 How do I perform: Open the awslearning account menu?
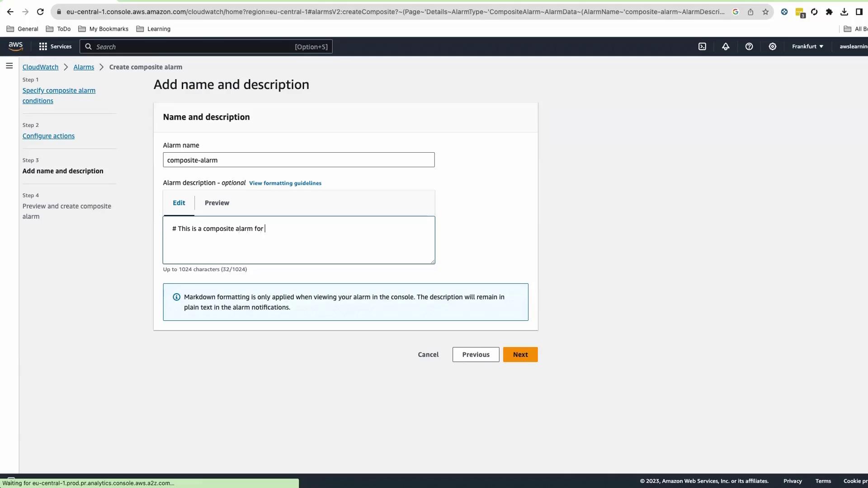coord(853,47)
